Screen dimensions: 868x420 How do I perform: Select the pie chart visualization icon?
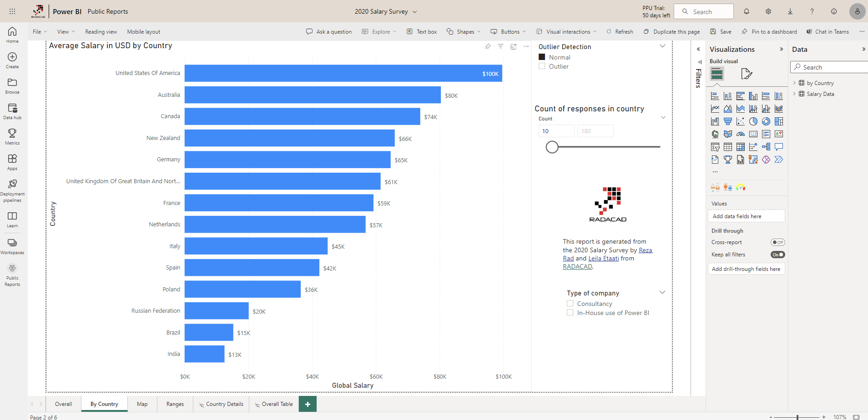753,121
